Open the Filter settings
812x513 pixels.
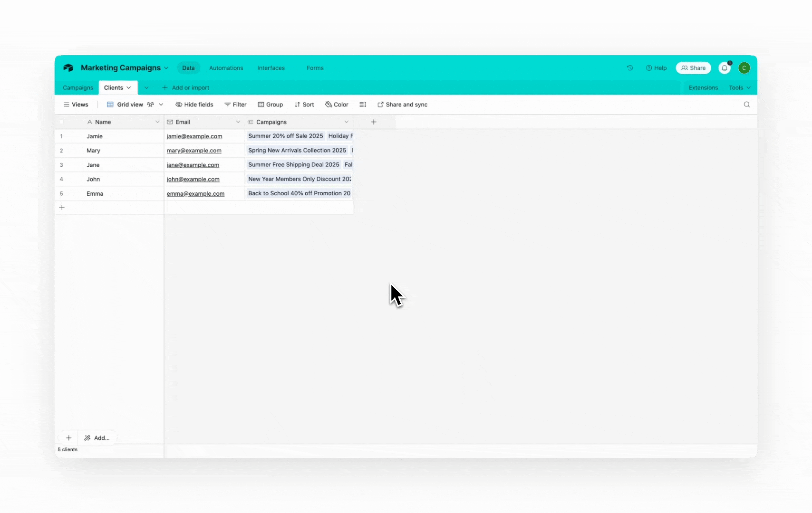(x=235, y=104)
